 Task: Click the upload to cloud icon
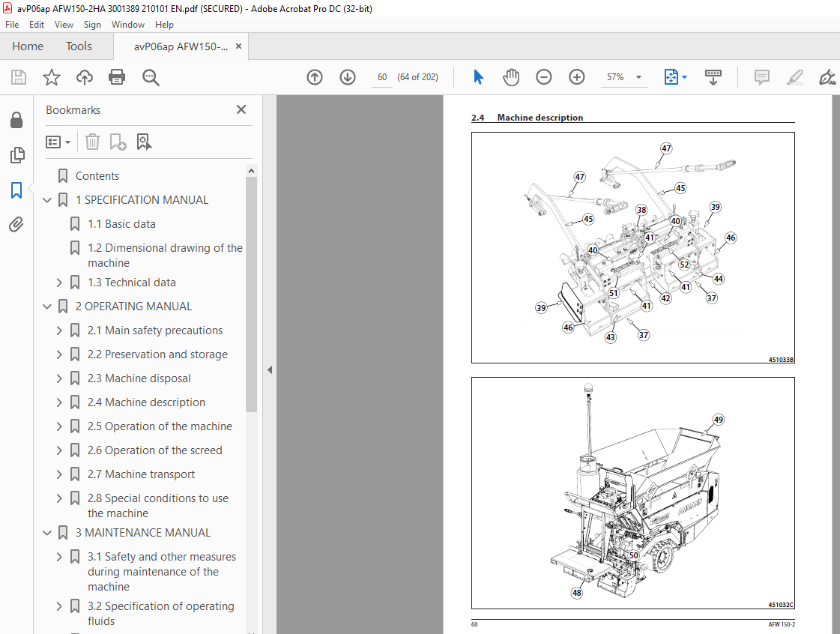(x=84, y=77)
